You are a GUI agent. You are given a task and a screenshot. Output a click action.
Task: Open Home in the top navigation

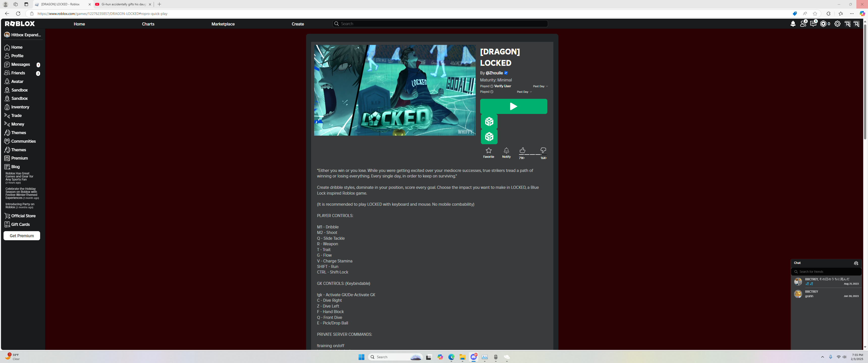(79, 24)
